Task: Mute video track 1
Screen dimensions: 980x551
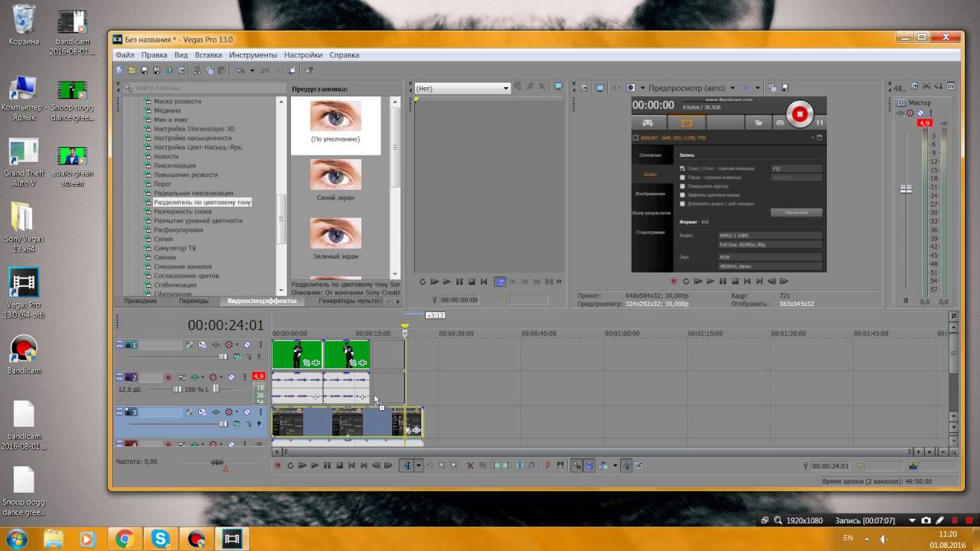Action: (x=247, y=345)
